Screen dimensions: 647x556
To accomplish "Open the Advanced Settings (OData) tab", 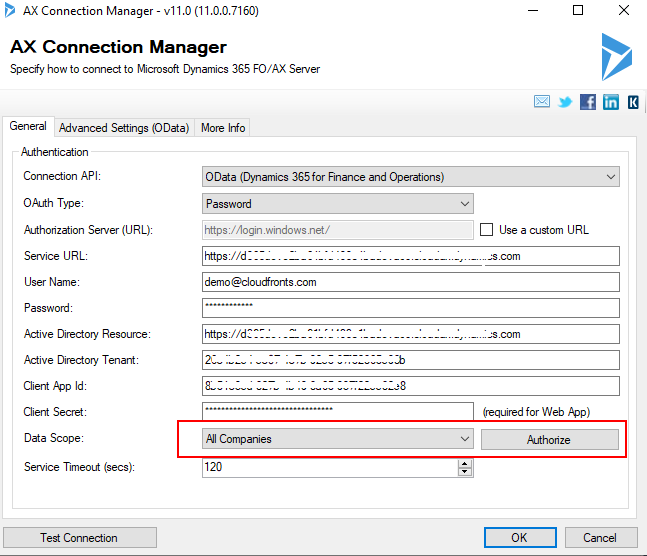I will coord(124,128).
